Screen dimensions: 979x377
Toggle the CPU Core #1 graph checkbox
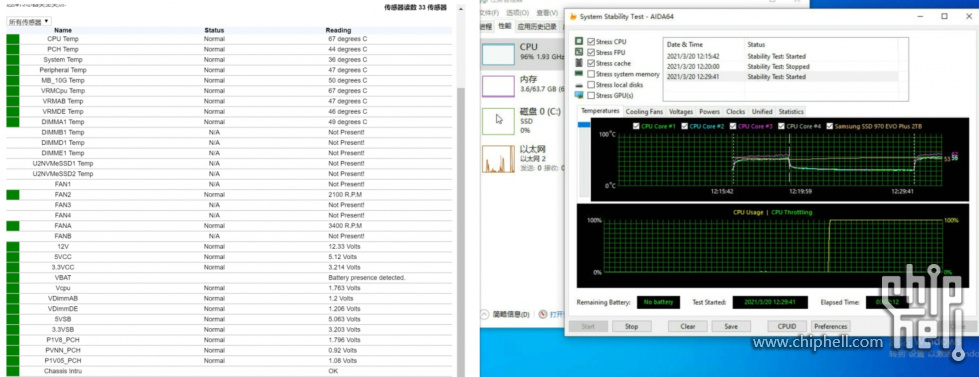[x=636, y=126]
